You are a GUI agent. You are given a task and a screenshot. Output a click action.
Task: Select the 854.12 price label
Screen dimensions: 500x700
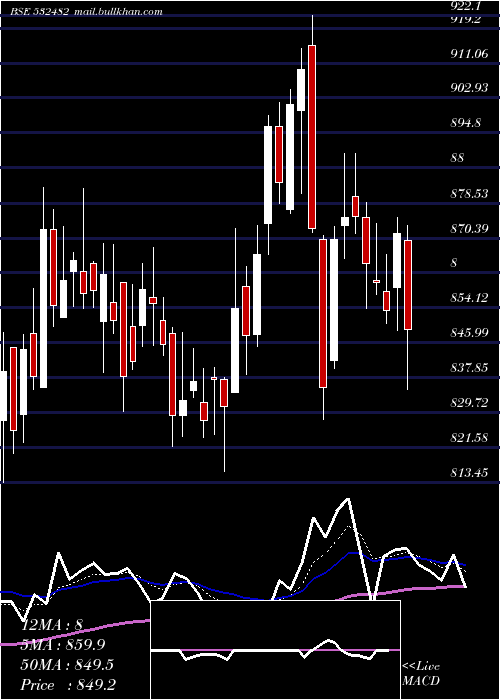[468, 298]
